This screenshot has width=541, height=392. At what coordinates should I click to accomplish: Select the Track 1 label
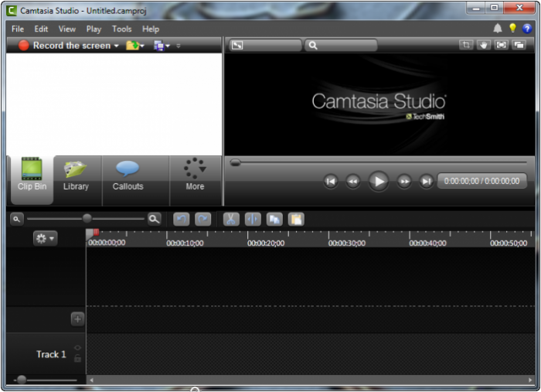(x=51, y=354)
